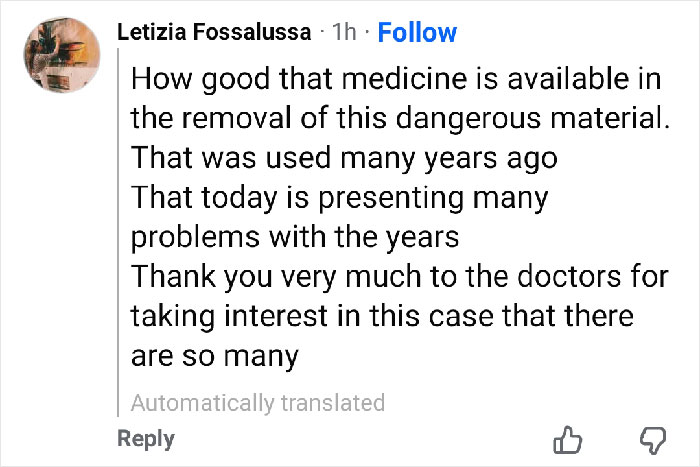This screenshot has height=467, width=700.
Task: Click the line starting 'How good that medicine'
Action: (395, 77)
